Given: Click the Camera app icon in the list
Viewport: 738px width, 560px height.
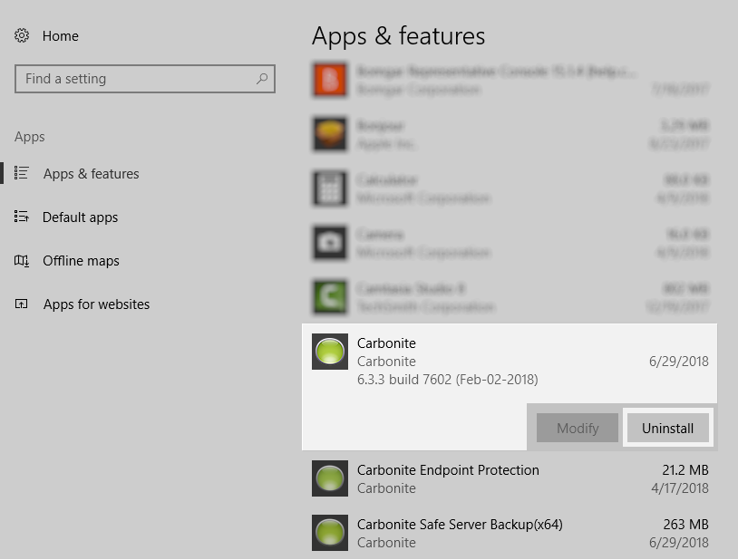Looking at the screenshot, I should tap(330, 243).
